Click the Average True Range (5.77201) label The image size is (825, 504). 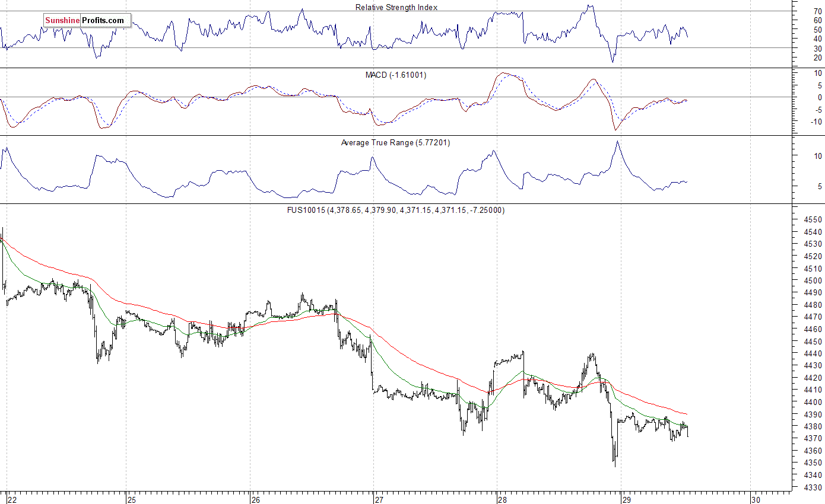[x=395, y=142]
